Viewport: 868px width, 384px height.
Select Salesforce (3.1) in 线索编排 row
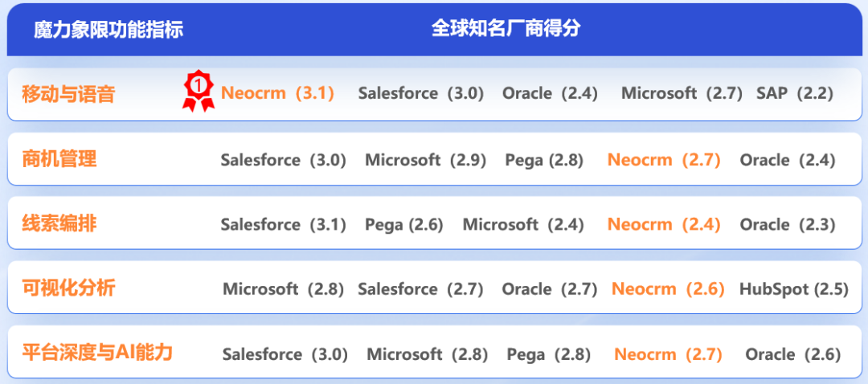coord(284,225)
